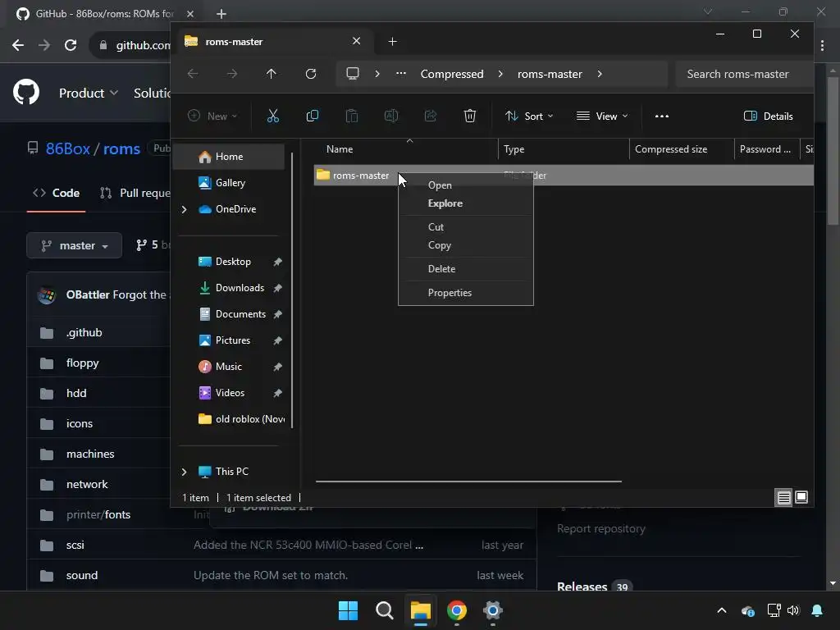
Task: Close the roms-master Explorer tab
Action: click(356, 41)
